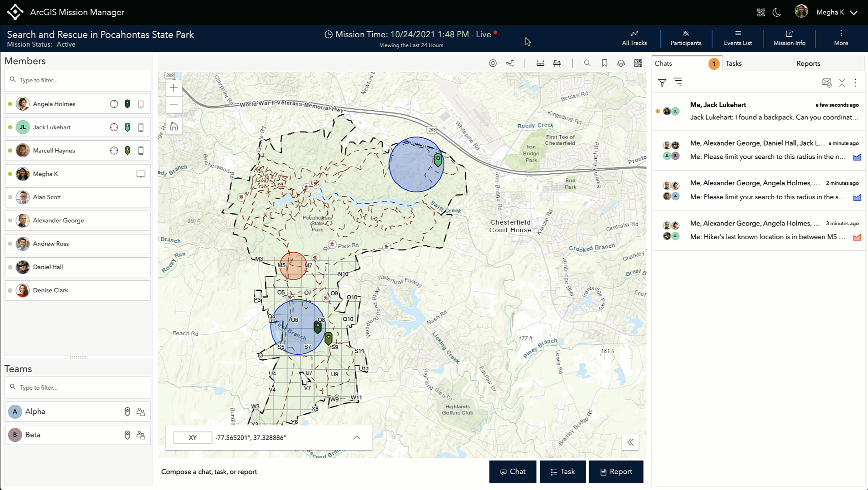Click the ArcGIS Mission Manager logo
This screenshot has width=868, height=490.
pos(15,12)
